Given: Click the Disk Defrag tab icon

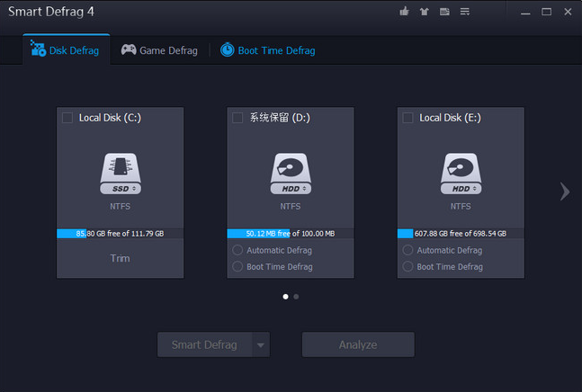Looking at the screenshot, I should 39,49.
